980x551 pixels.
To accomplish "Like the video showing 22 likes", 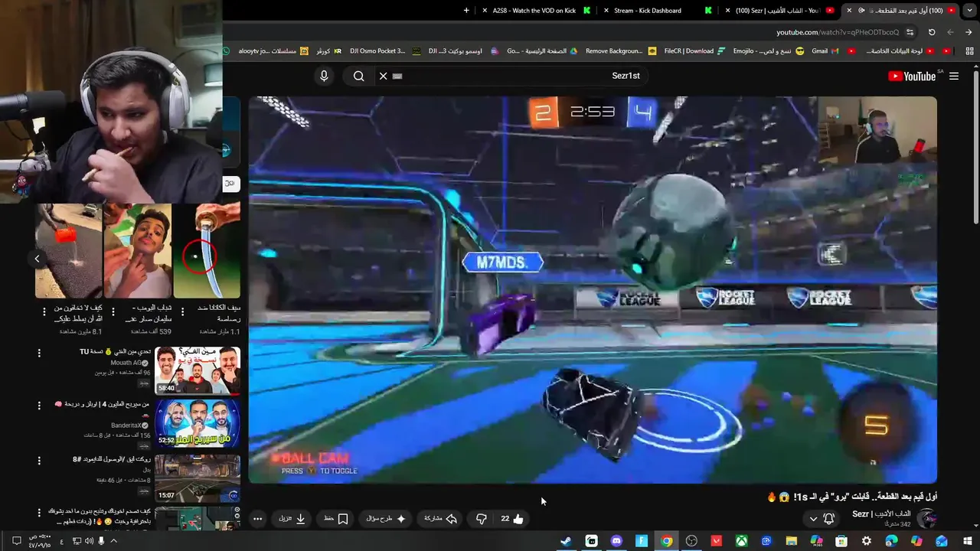I will (512, 519).
